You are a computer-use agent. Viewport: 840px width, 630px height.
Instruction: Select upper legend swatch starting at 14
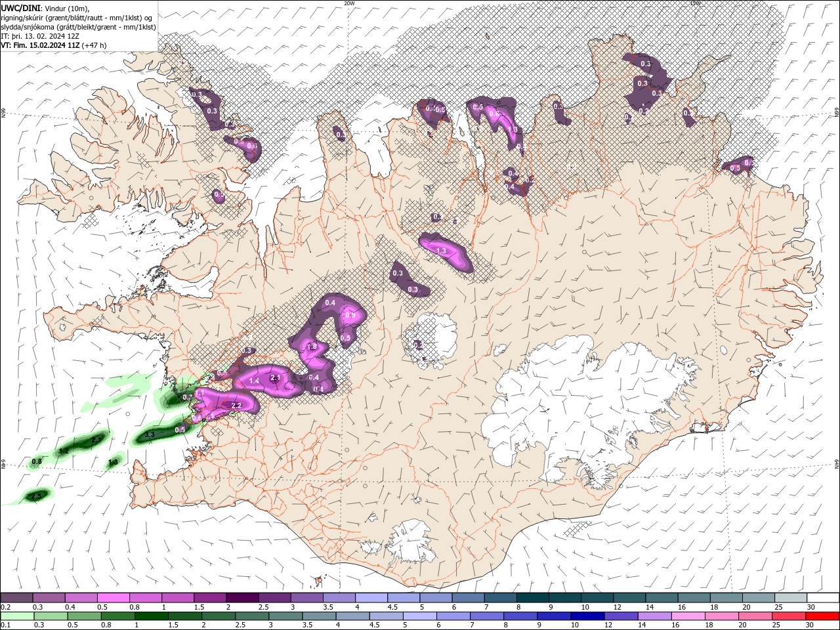[x=662, y=598]
